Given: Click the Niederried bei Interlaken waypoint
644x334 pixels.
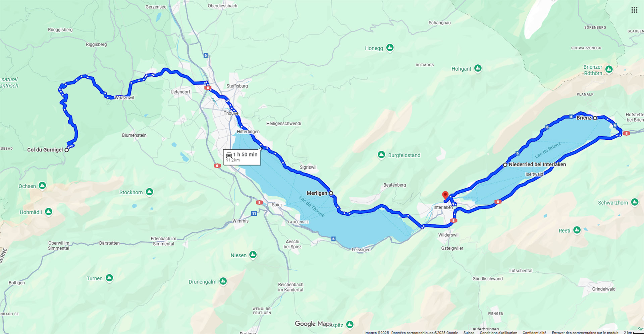Looking at the screenshot, I should [505, 164].
